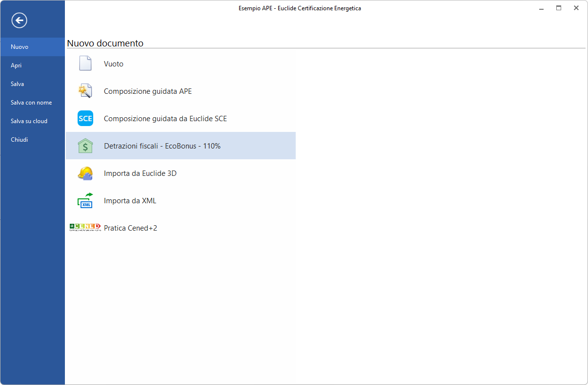Click the CENED logo icon
The image size is (588, 385).
tap(85, 227)
